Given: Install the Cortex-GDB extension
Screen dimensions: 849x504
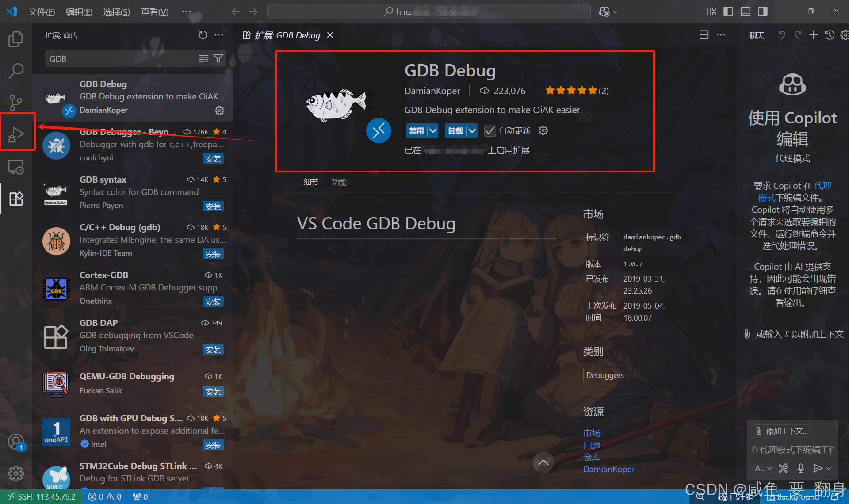Looking at the screenshot, I should tap(213, 302).
